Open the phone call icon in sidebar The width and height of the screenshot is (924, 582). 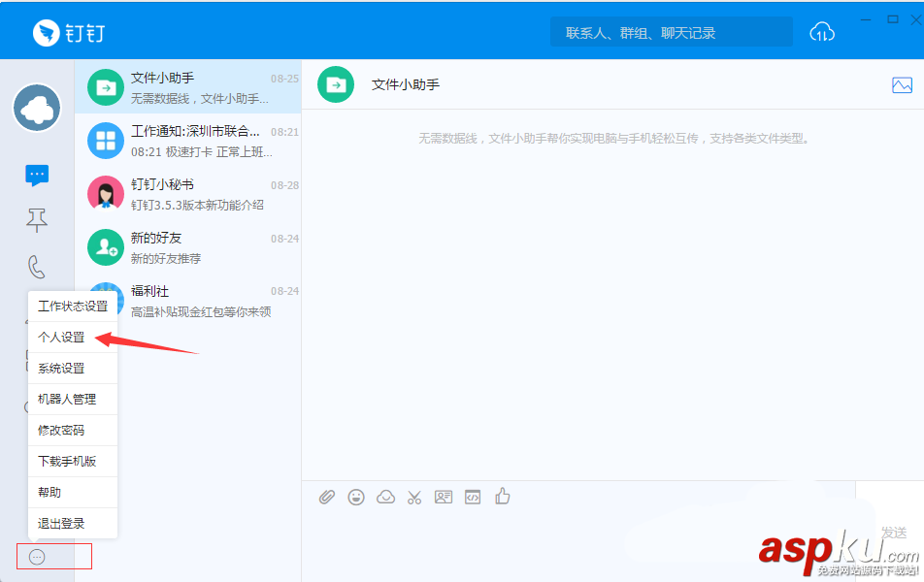coord(37,267)
